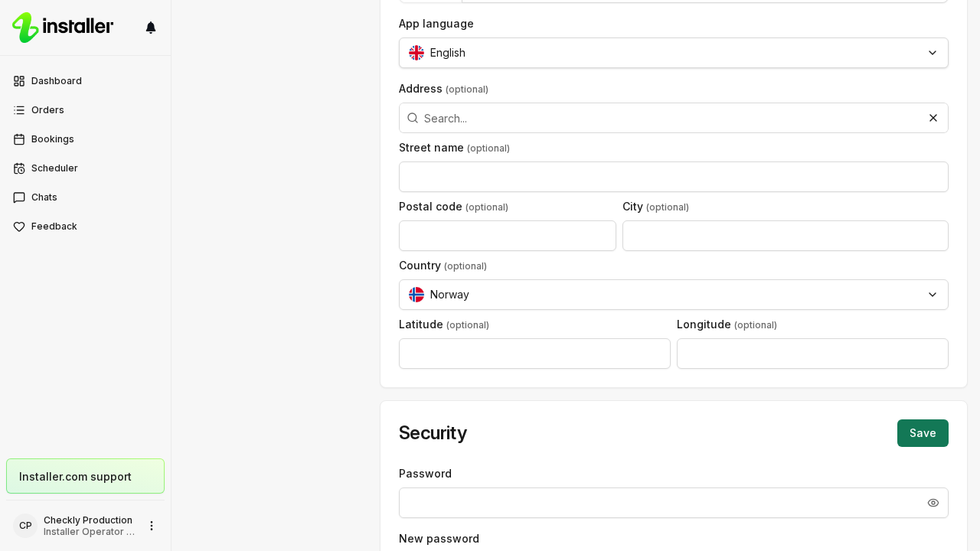Click the Postal code field
Viewport: 980px width, 551px height.
click(x=508, y=236)
